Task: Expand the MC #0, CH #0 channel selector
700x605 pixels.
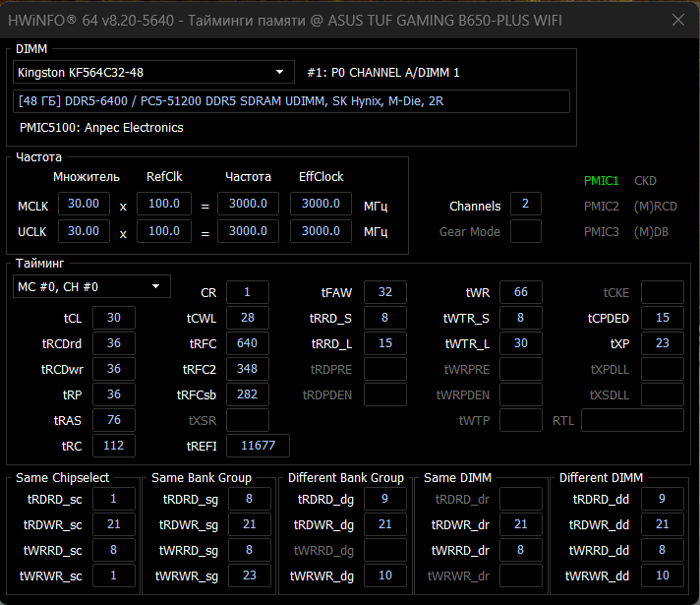Action: click(x=91, y=286)
